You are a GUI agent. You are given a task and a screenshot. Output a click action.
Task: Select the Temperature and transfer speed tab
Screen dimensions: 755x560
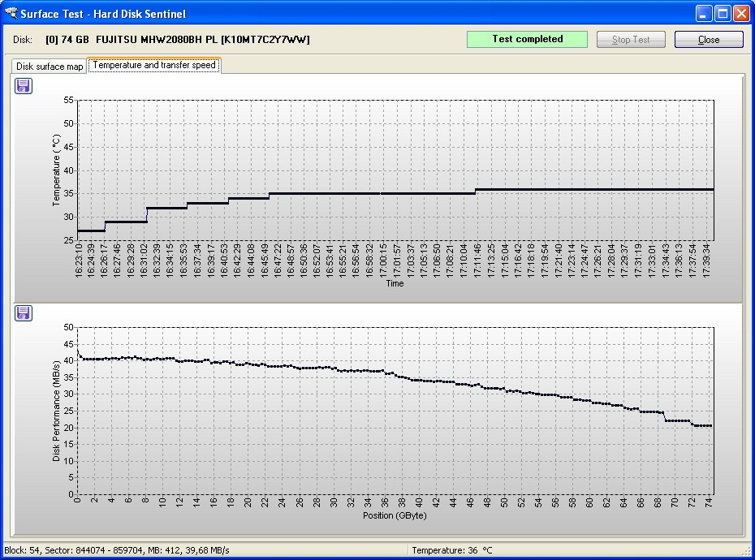tap(154, 65)
